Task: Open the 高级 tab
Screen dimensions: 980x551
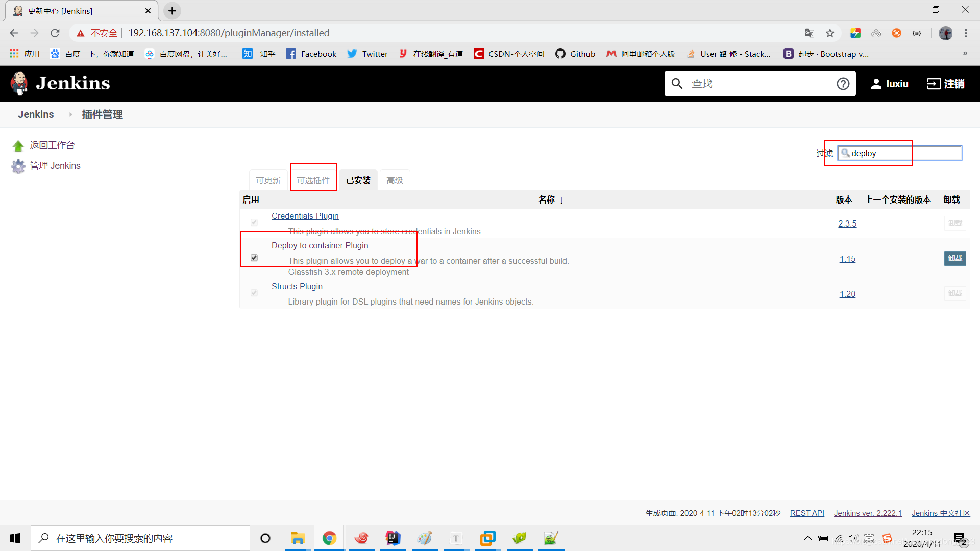Action: tap(395, 180)
